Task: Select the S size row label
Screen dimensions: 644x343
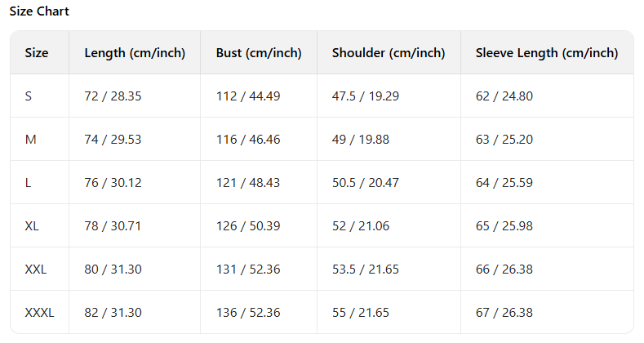Action: (x=29, y=96)
